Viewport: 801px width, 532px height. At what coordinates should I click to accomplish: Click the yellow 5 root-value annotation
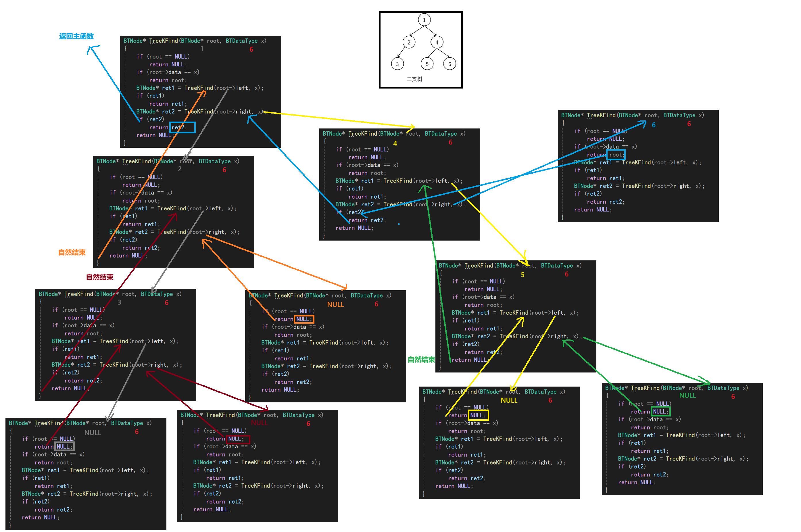[x=523, y=275]
